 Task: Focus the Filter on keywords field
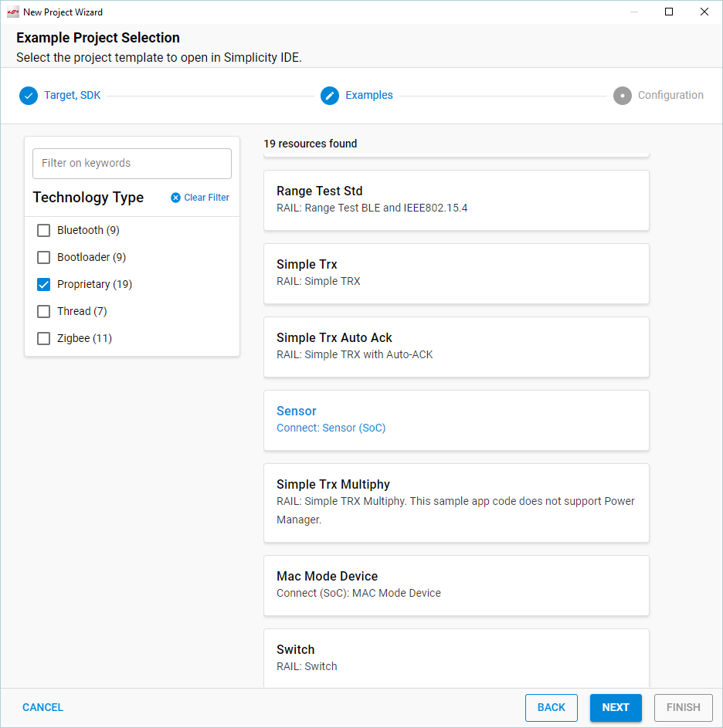132,164
